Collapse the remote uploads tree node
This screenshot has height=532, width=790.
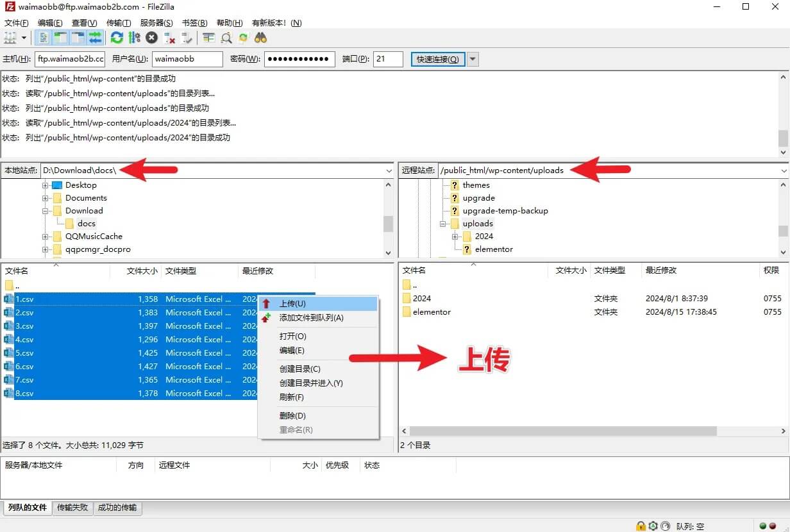tap(443, 224)
